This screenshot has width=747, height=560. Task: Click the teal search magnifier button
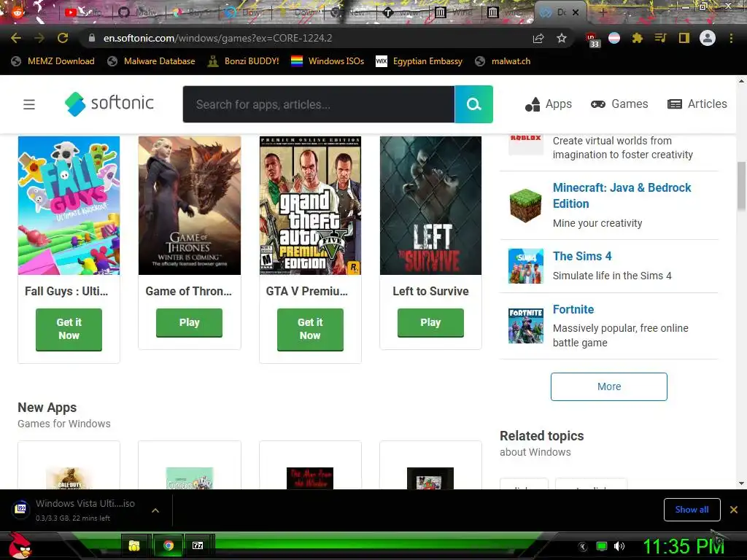click(473, 104)
